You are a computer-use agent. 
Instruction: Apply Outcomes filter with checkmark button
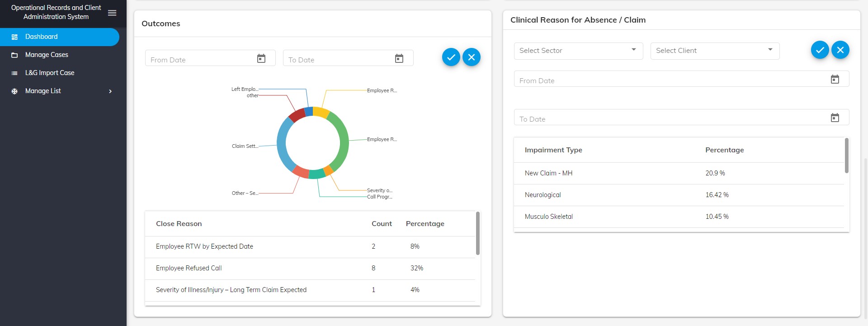pos(451,57)
